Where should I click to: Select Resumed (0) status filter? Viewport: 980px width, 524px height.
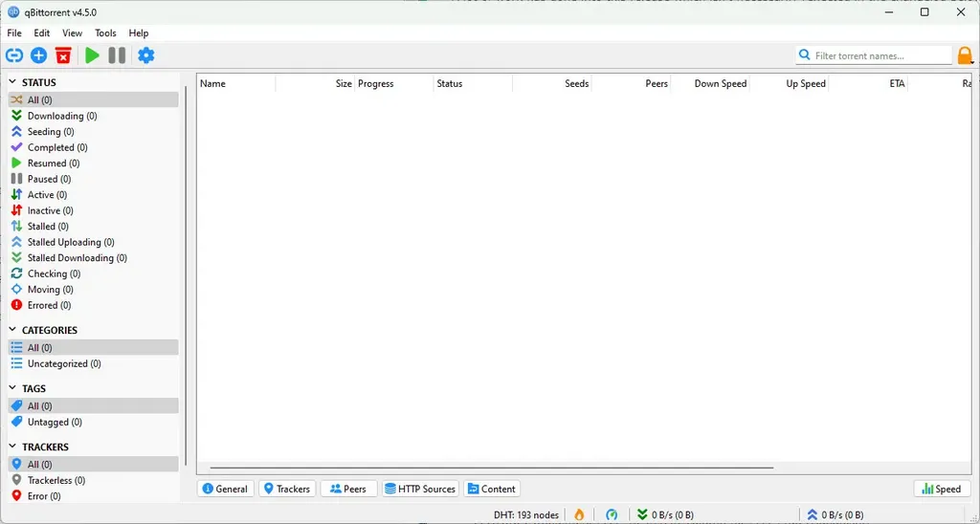pos(93,163)
